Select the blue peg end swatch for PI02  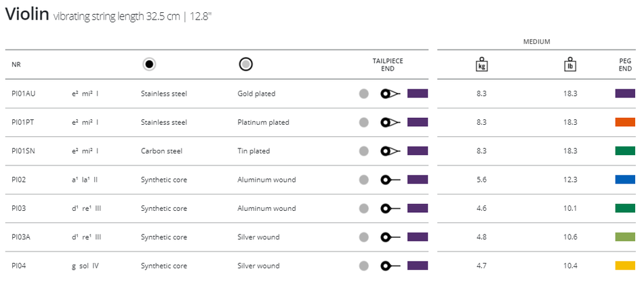pos(625,180)
